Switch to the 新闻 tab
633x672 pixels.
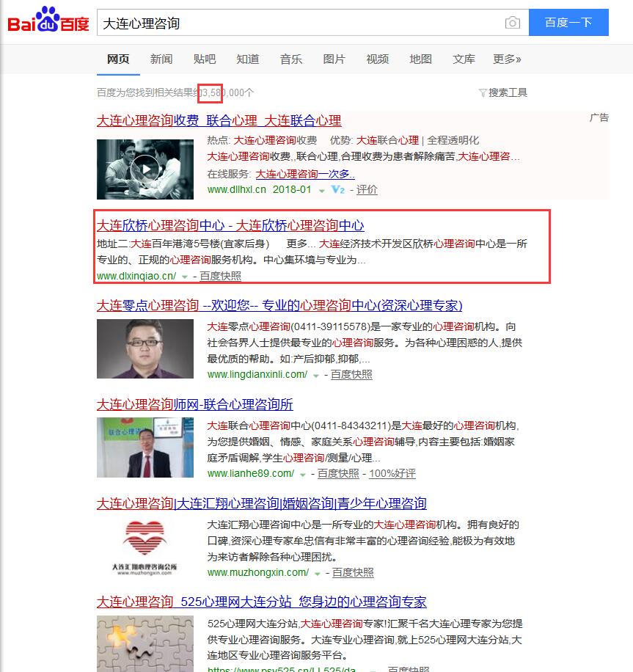point(161,59)
